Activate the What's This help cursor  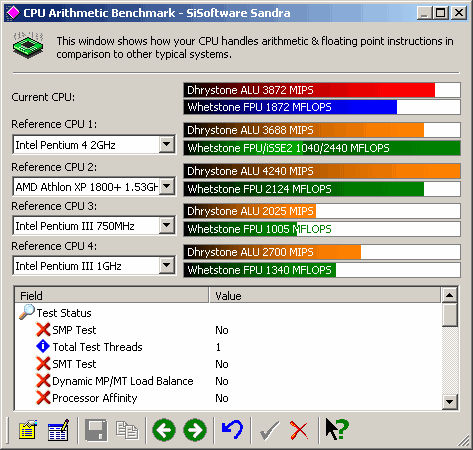pos(337,429)
